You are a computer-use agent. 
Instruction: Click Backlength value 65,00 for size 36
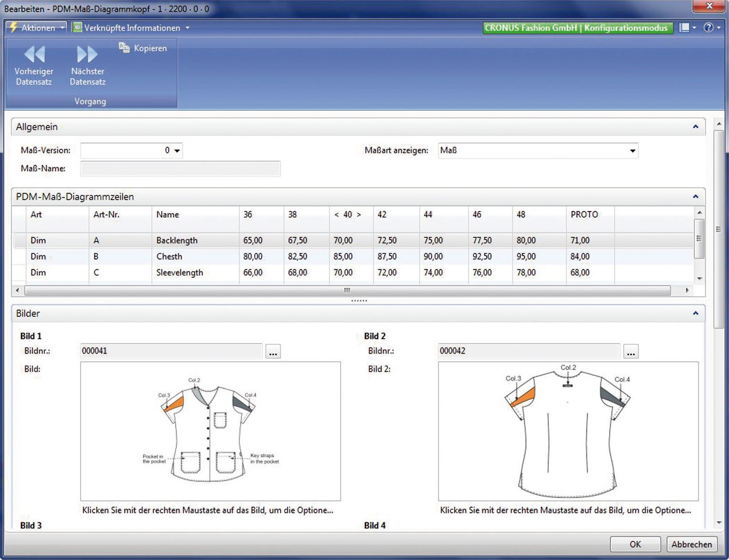(x=261, y=240)
